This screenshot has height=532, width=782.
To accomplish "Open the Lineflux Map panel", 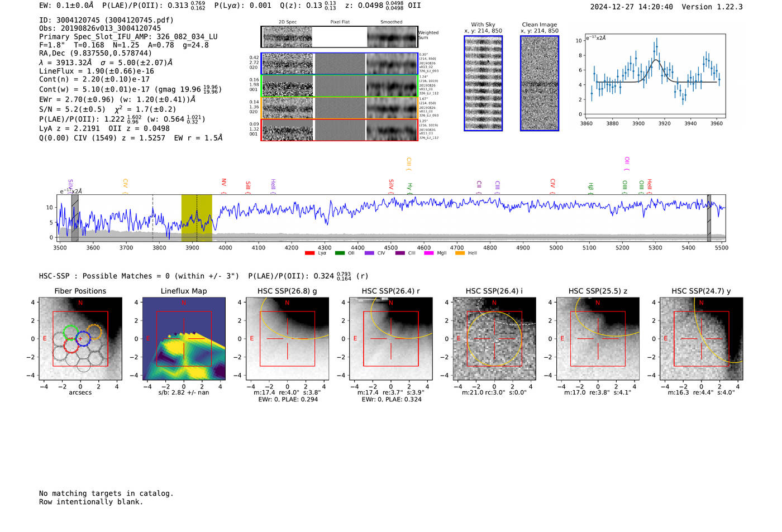I will 184,339.
